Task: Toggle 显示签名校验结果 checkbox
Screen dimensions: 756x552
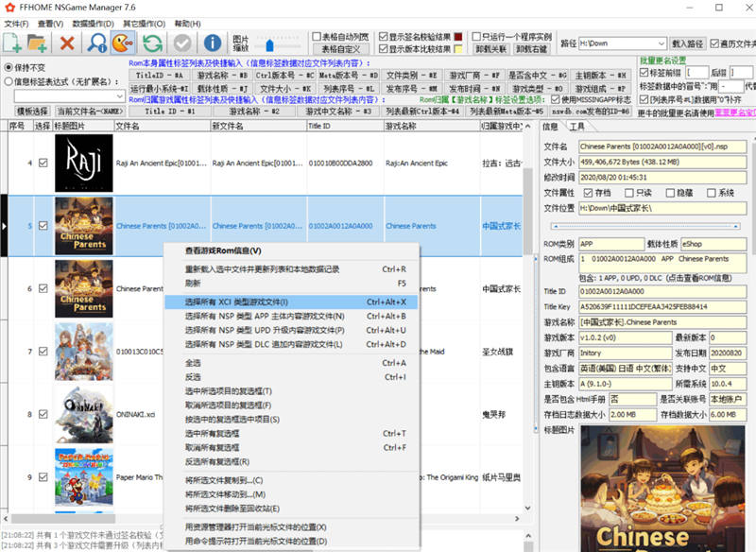Action: (384, 37)
